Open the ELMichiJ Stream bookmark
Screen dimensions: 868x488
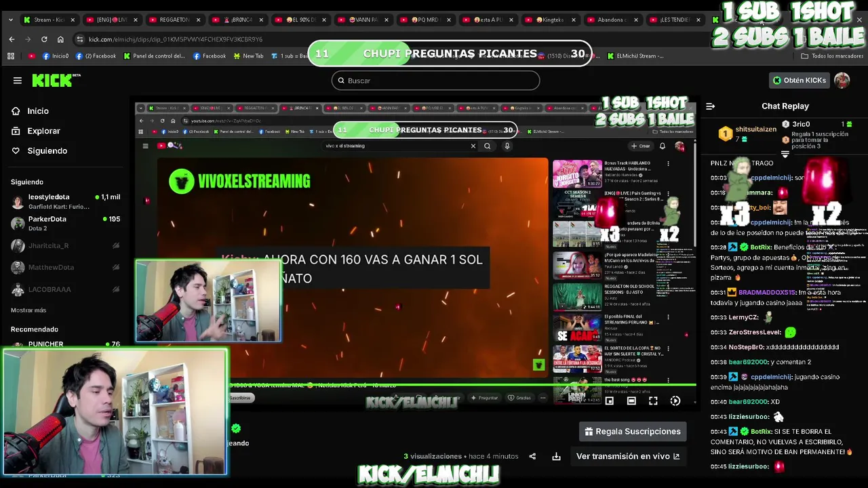pos(635,56)
